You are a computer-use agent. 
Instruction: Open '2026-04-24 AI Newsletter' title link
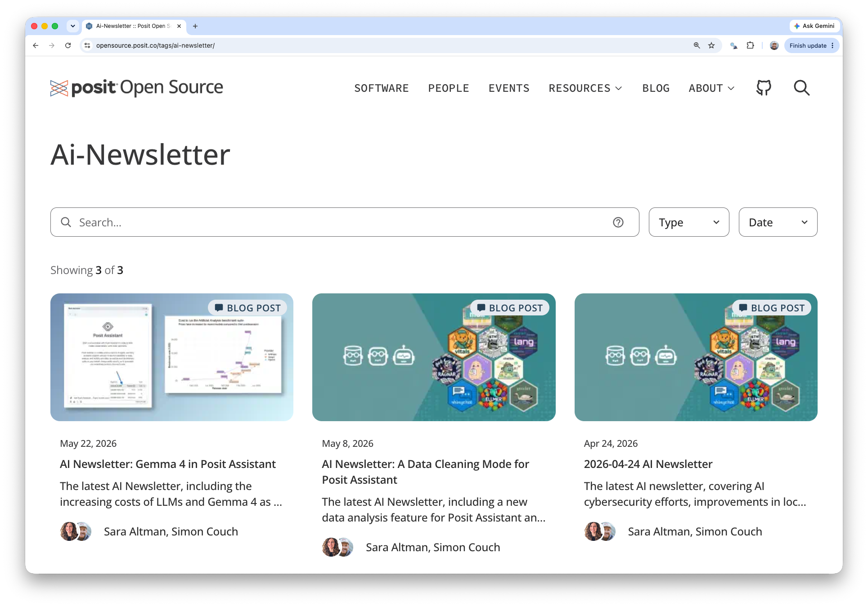648,464
